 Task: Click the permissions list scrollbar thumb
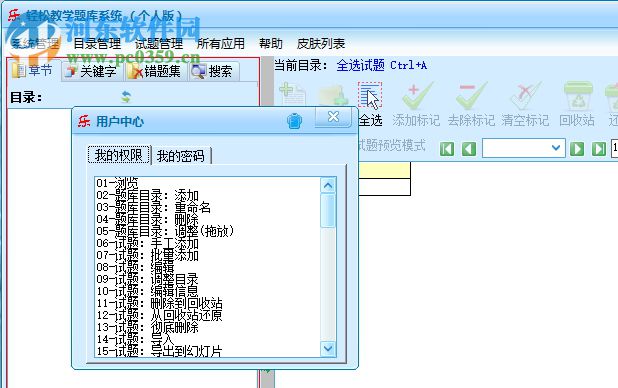click(x=328, y=210)
